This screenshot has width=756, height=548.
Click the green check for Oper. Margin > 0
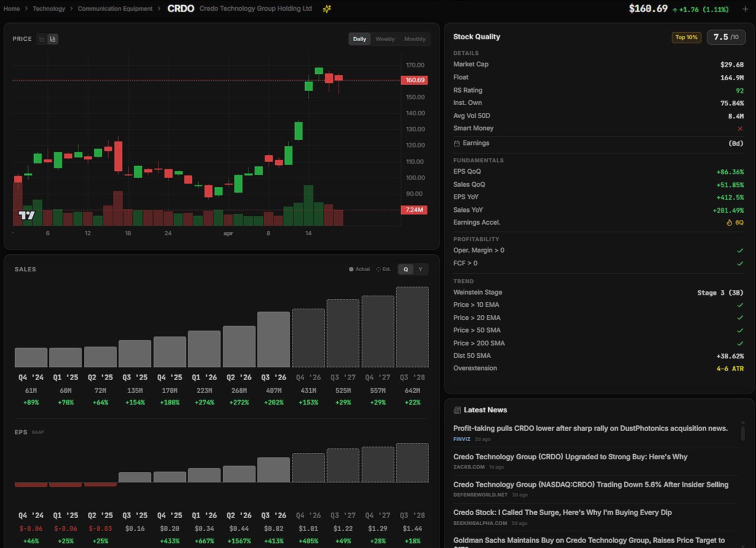click(740, 251)
